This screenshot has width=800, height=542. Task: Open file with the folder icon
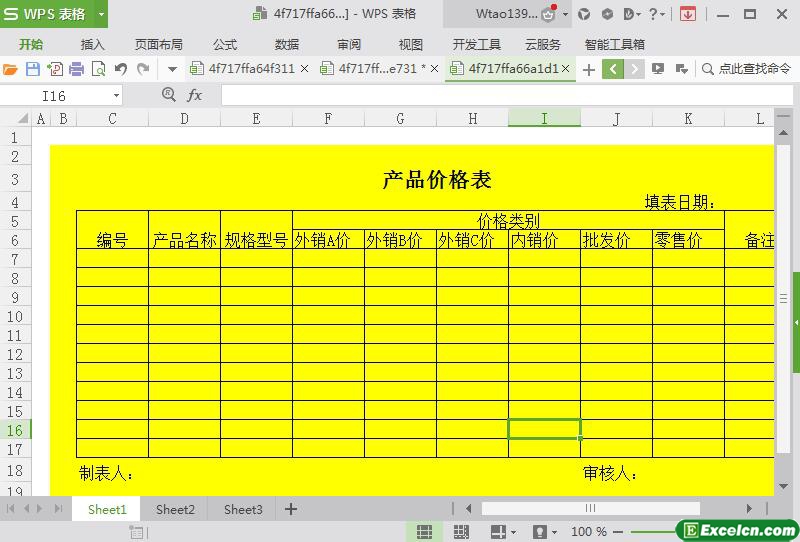pyautogui.click(x=10, y=69)
